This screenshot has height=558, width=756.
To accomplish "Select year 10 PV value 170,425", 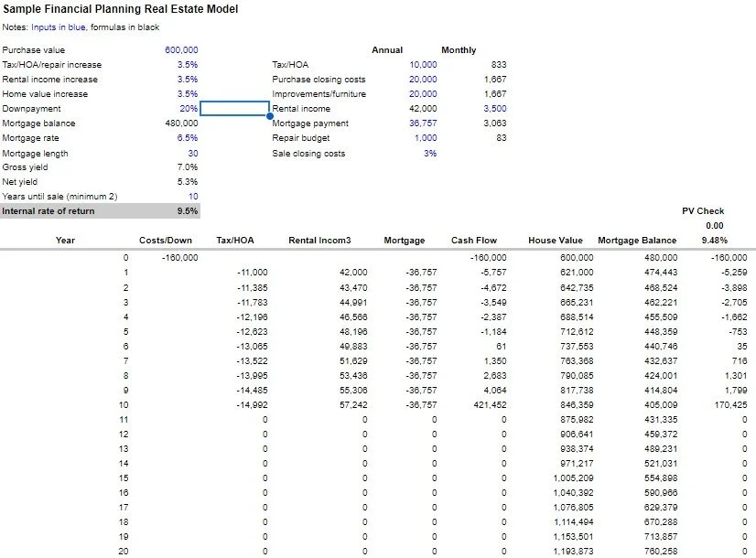I will 730,405.
